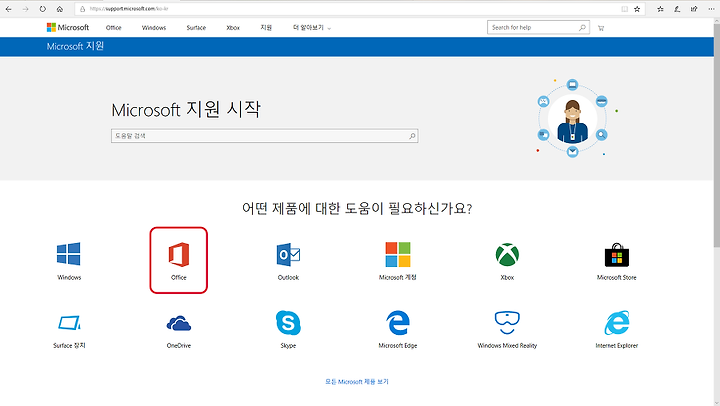Open the Windows product support icon
The height and width of the screenshot is (406, 720).
click(x=68, y=254)
